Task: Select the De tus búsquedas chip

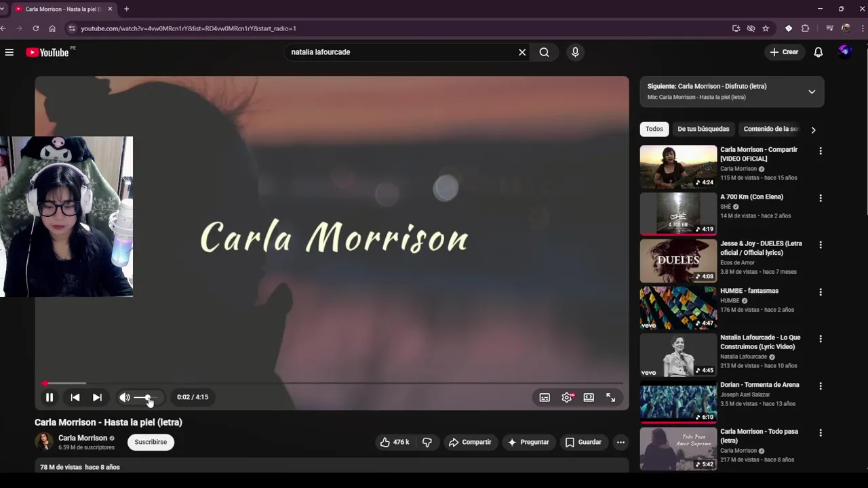Action: 703,129
